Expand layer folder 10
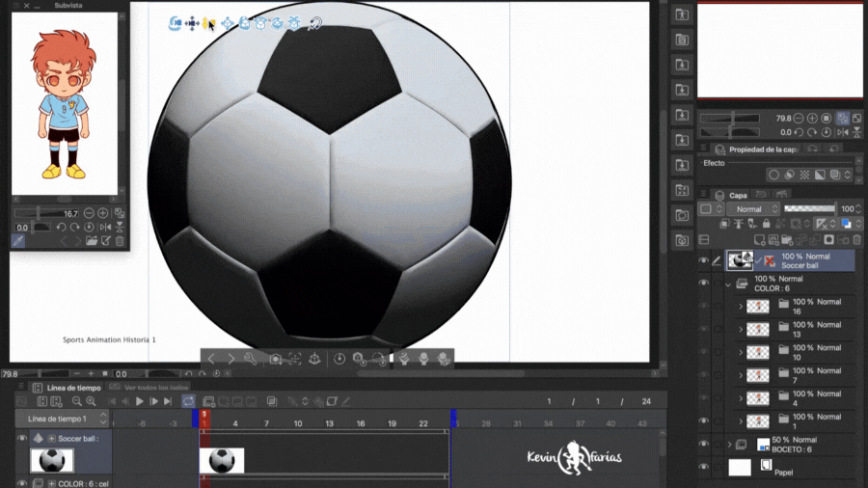This screenshot has width=868, height=488. point(741,352)
